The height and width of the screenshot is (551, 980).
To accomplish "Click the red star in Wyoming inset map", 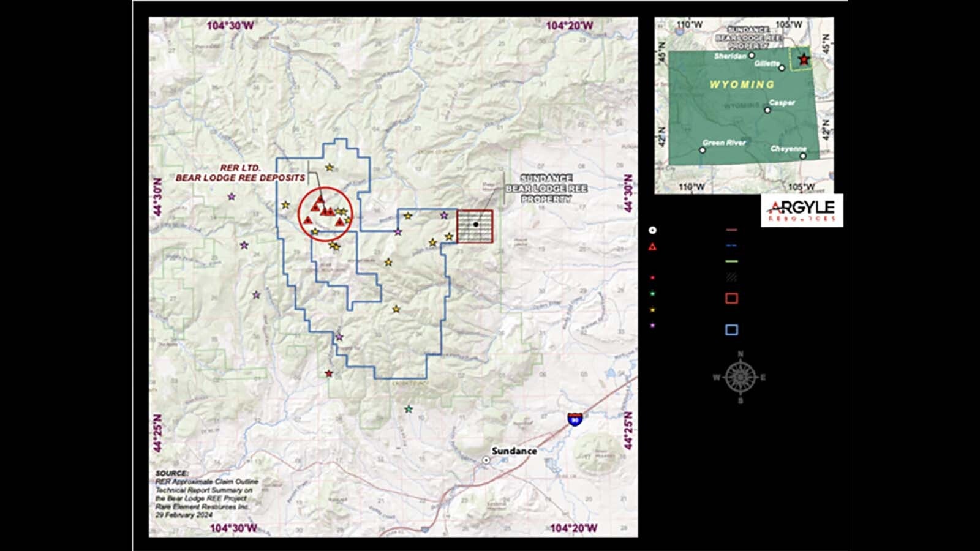I will pos(804,59).
